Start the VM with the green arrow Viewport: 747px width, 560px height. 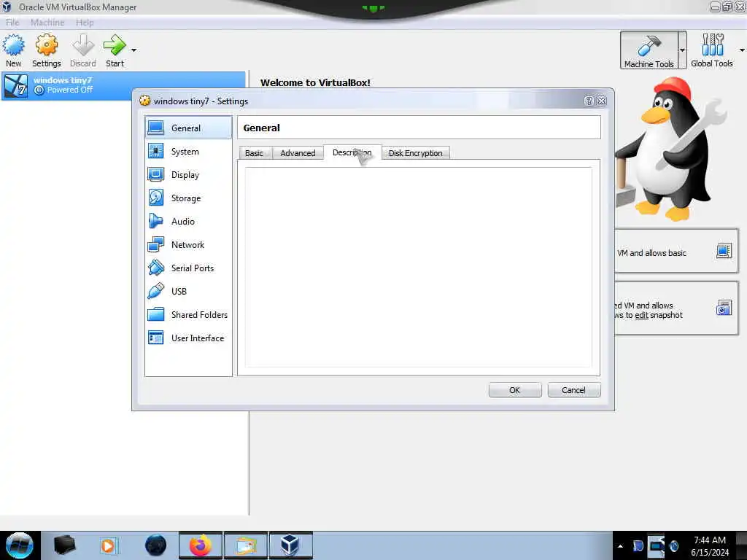coord(115,50)
